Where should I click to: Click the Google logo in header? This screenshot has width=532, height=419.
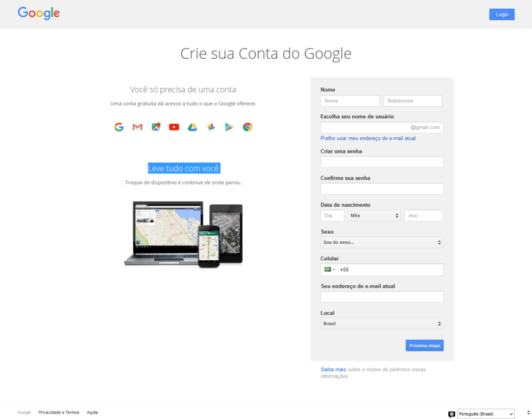(x=39, y=14)
